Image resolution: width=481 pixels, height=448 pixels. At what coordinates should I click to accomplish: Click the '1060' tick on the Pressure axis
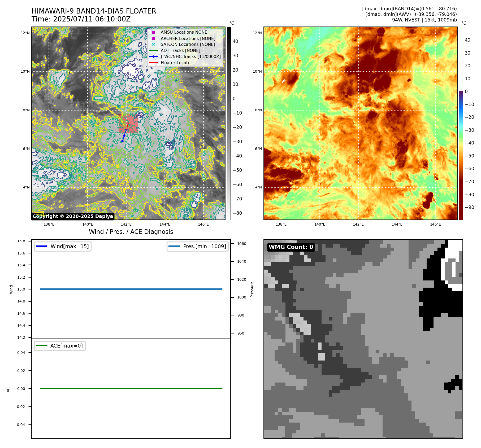click(242, 244)
